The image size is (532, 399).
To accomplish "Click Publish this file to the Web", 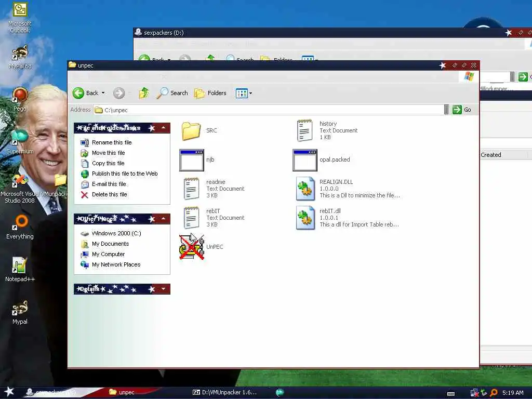I will click(125, 174).
